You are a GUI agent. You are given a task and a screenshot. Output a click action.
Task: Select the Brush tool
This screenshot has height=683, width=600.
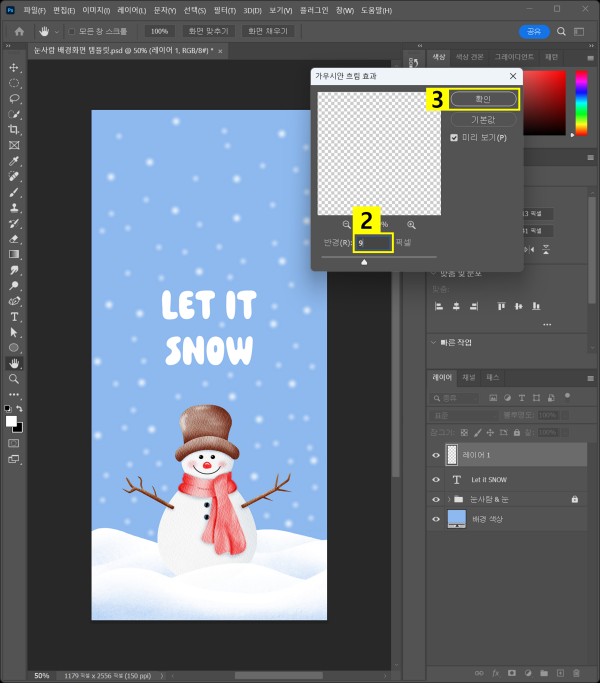(14, 192)
